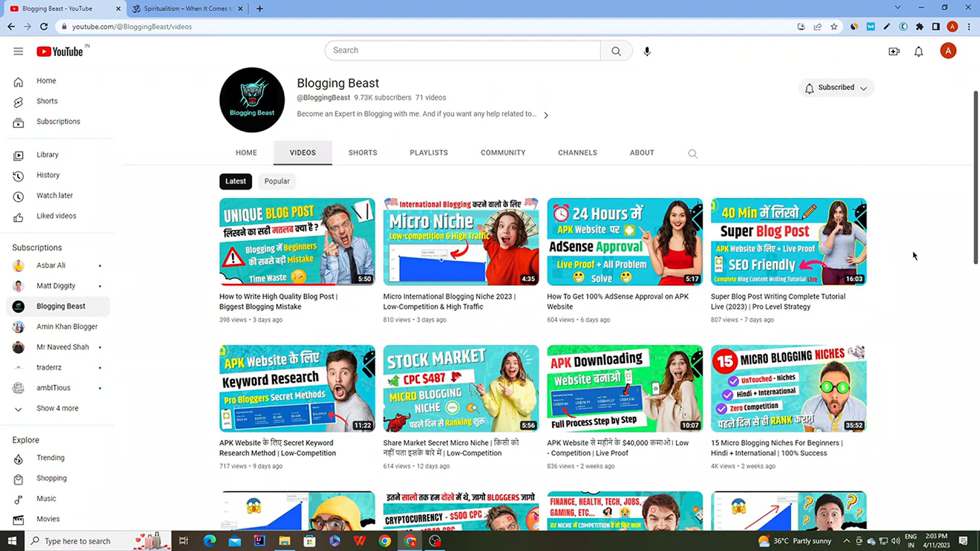Open a new browser tab

(x=260, y=9)
